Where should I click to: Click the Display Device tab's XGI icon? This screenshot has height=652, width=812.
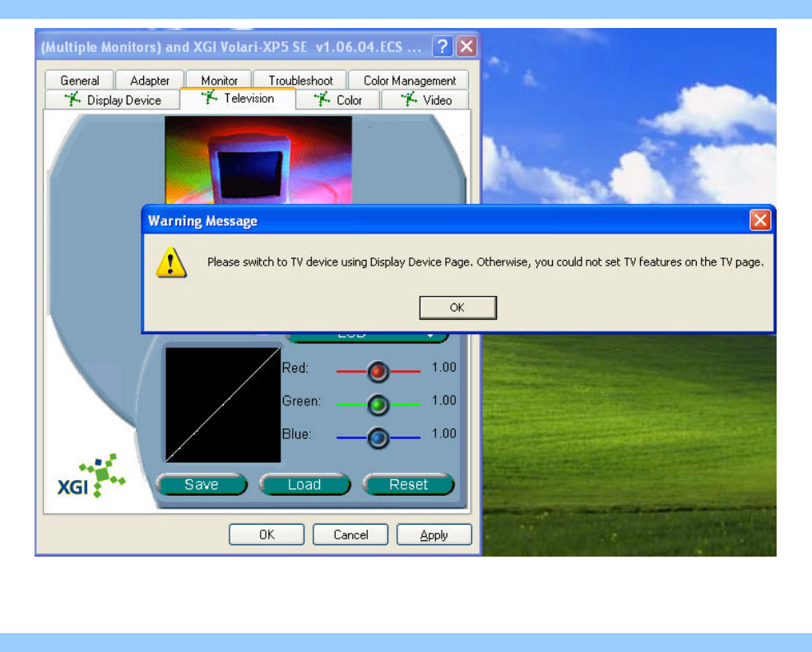pyautogui.click(x=72, y=99)
